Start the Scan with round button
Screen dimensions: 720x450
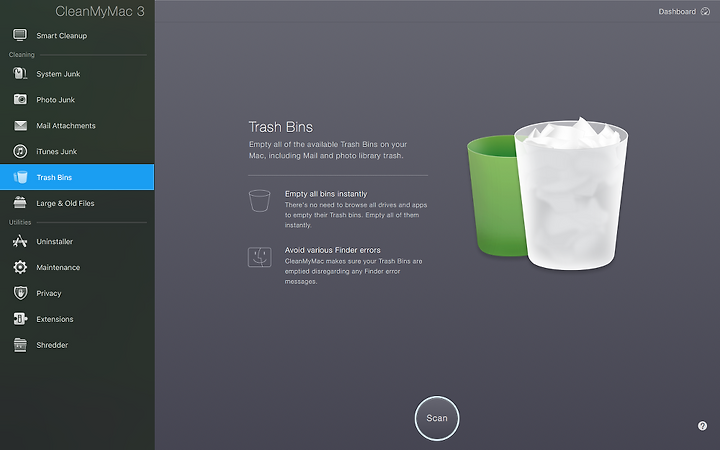point(437,418)
